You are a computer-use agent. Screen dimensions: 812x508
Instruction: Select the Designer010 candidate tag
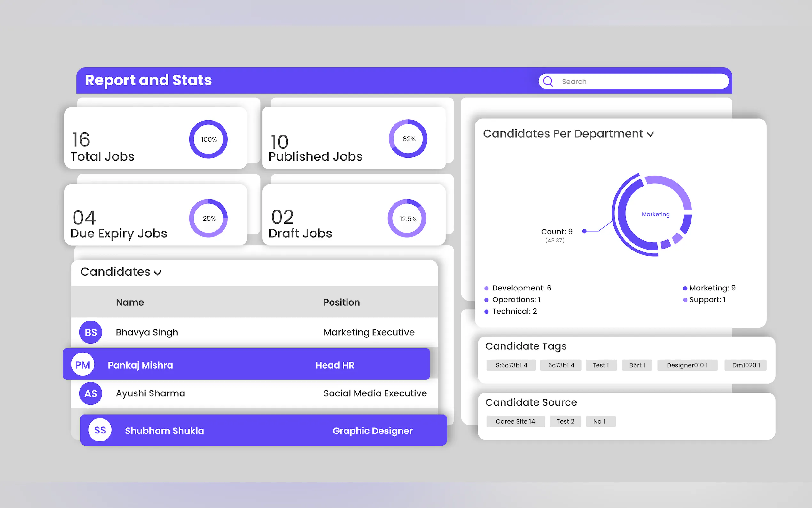687,365
